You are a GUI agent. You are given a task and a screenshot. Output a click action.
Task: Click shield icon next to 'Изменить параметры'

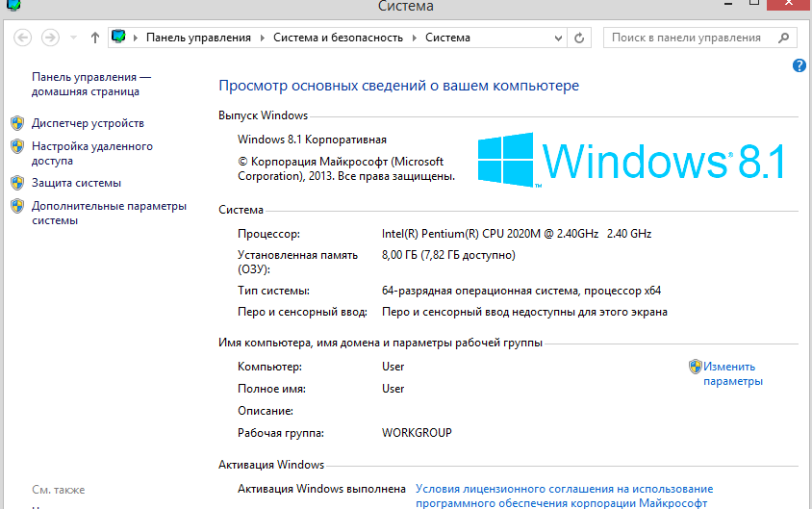[x=695, y=367]
